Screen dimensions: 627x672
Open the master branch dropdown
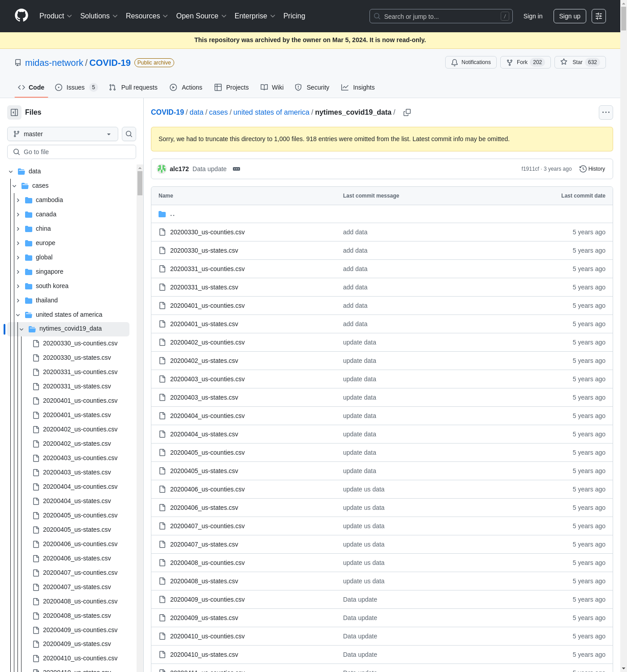click(62, 134)
